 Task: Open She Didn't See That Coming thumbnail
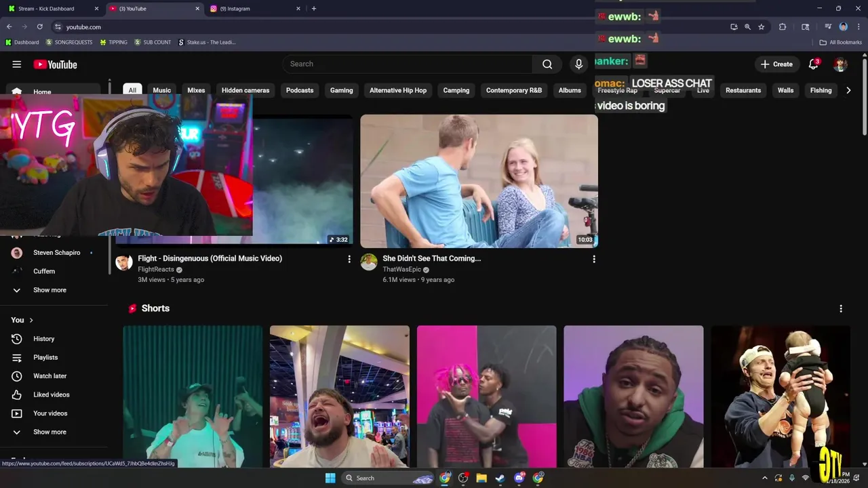click(x=479, y=181)
